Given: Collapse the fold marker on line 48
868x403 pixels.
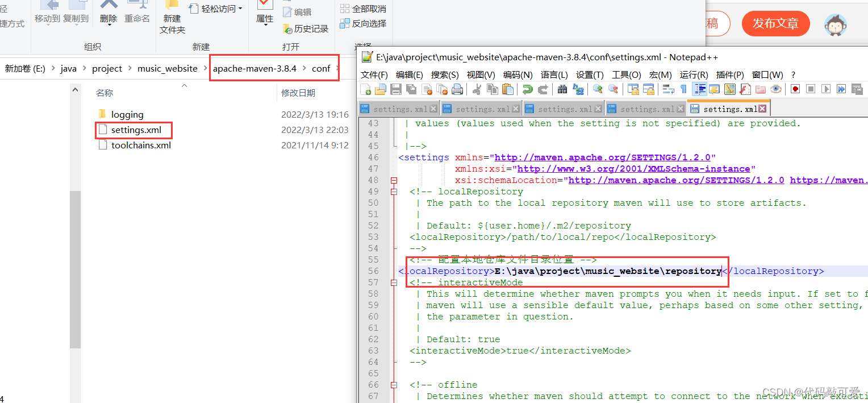Looking at the screenshot, I should click(x=394, y=180).
